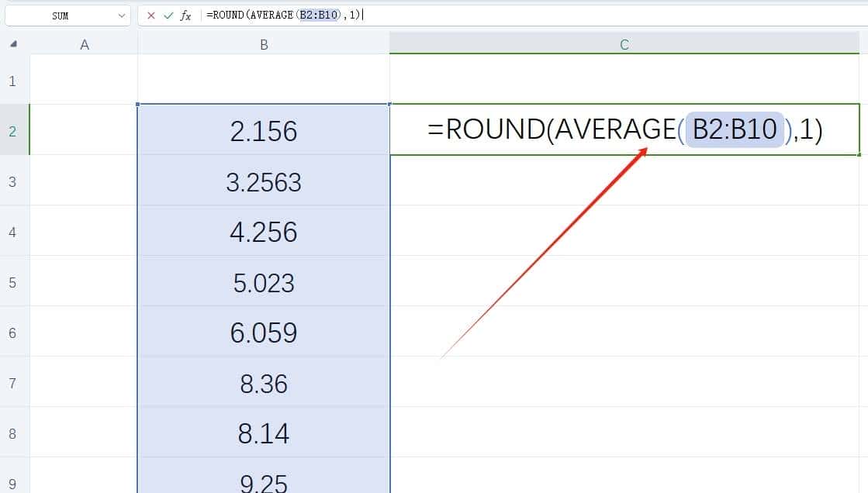
Task: Confirm the formula with the green checkmark icon
Action: tap(170, 15)
